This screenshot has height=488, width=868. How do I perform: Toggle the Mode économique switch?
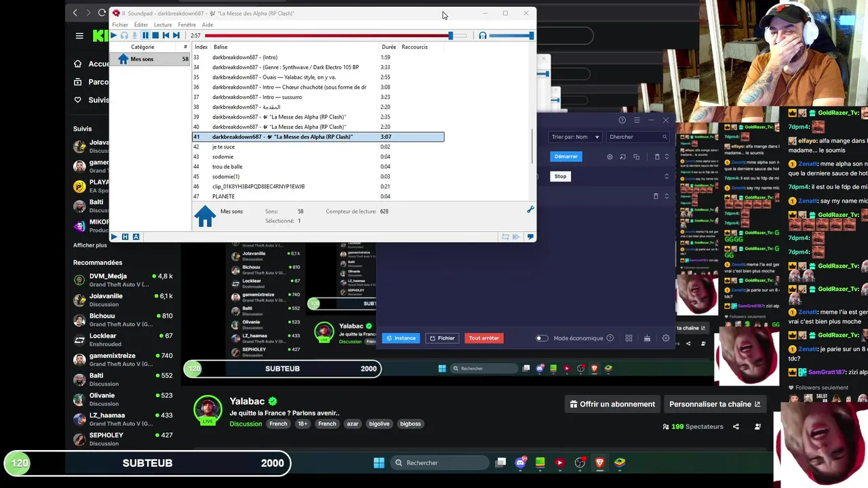coord(542,338)
